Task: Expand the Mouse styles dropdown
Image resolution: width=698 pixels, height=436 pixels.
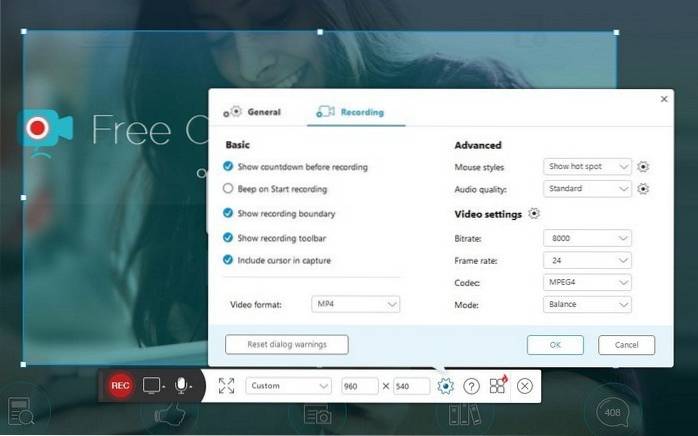Action: click(x=587, y=167)
